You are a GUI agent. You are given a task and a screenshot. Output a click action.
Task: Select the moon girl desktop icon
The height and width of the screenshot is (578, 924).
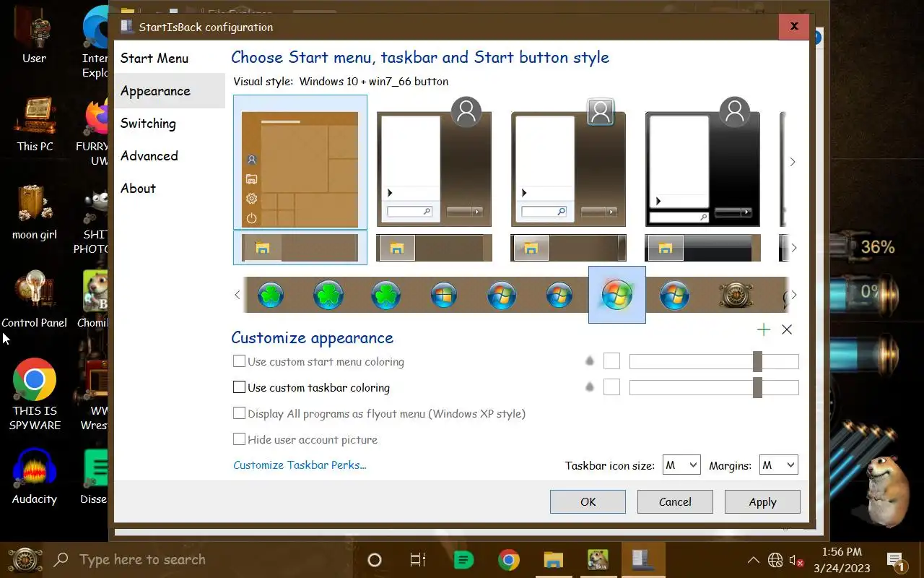pyautogui.click(x=34, y=212)
